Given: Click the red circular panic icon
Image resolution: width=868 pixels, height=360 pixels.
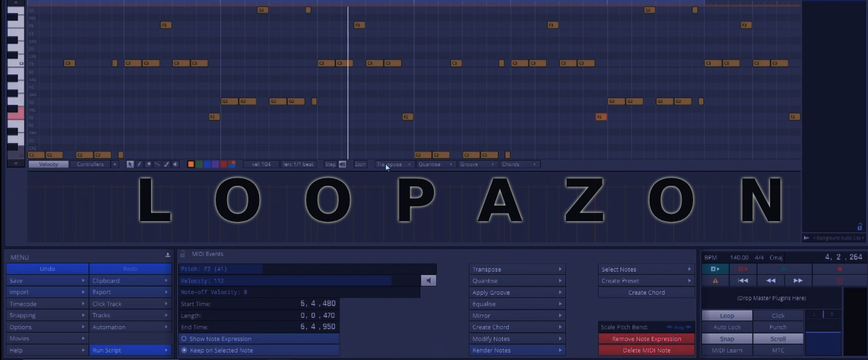Looking at the screenshot, I should tap(839, 280).
